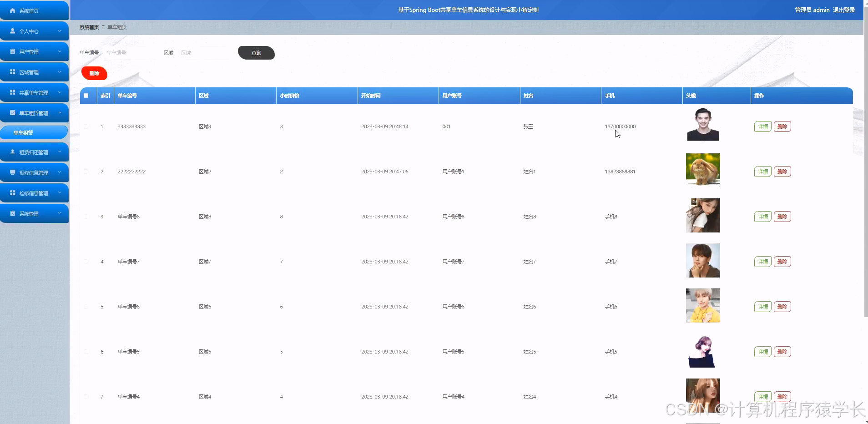
Task: Expand the 区域管理 menu chevron
Action: tap(60, 72)
